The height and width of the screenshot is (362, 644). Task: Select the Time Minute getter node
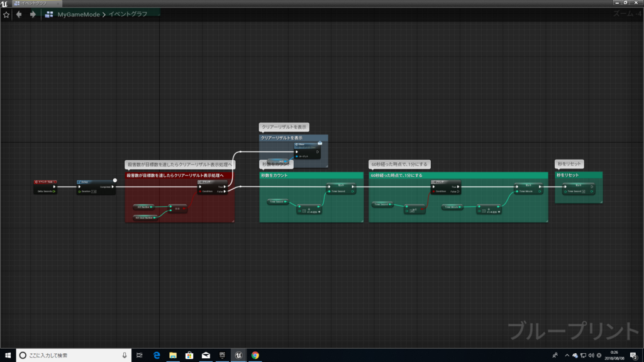tap(452, 207)
